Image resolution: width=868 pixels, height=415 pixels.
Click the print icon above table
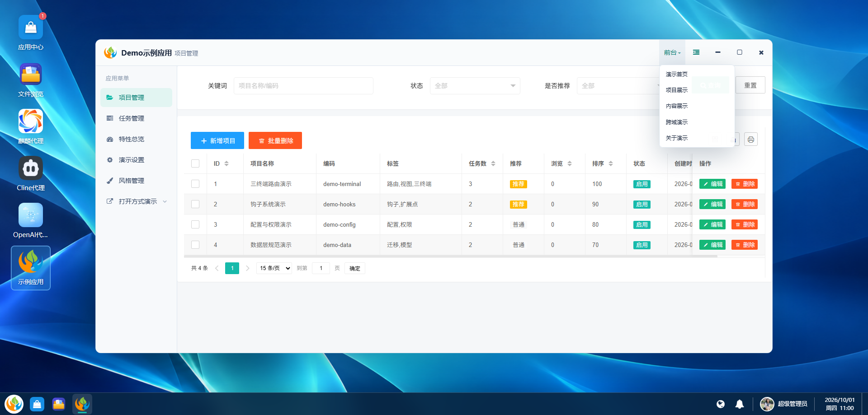(750, 139)
